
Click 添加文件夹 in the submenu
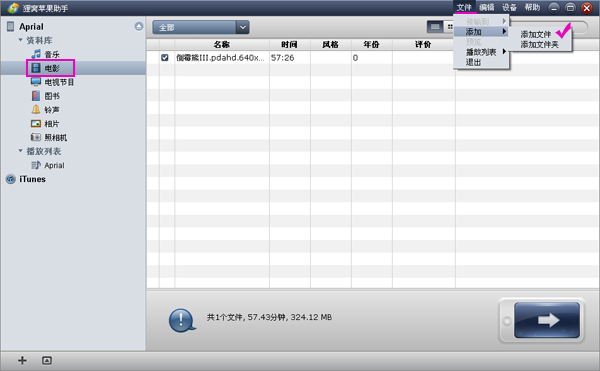[540, 44]
